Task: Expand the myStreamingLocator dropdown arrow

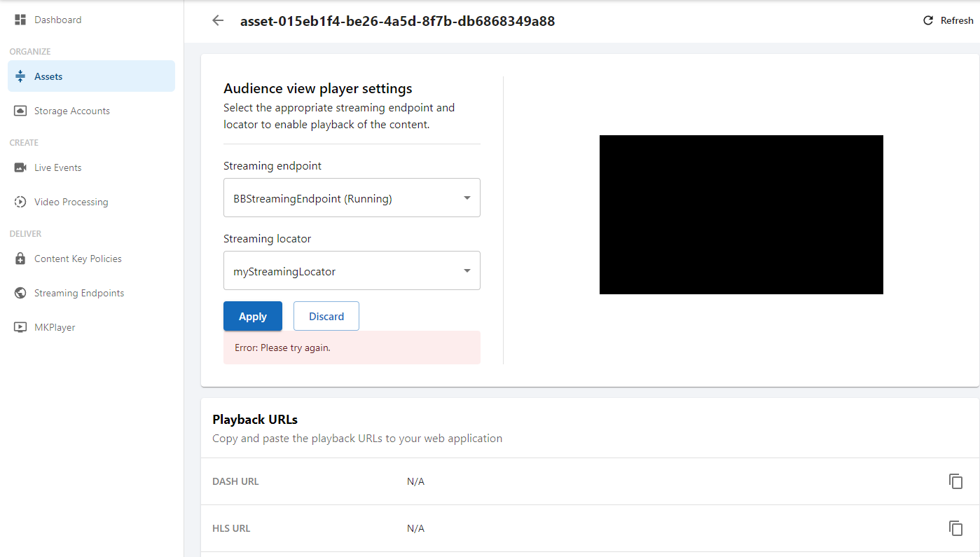Action: 467,271
